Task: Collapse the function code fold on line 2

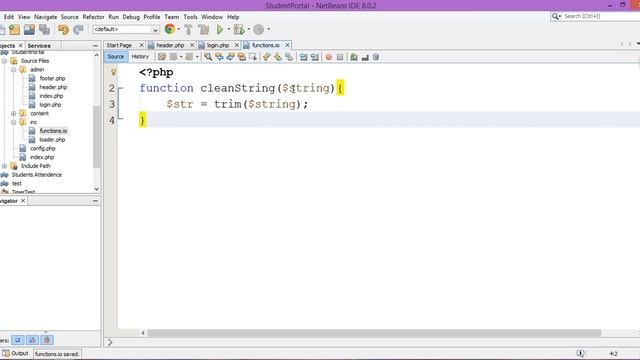Action: click(x=120, y=88)
